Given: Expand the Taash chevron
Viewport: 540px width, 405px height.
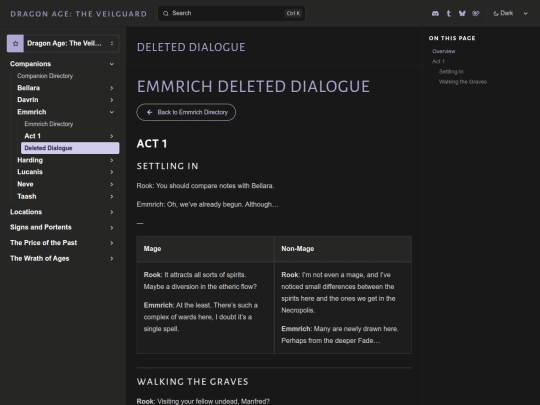Looking at the screenshot, I should [x=112, y=196].
